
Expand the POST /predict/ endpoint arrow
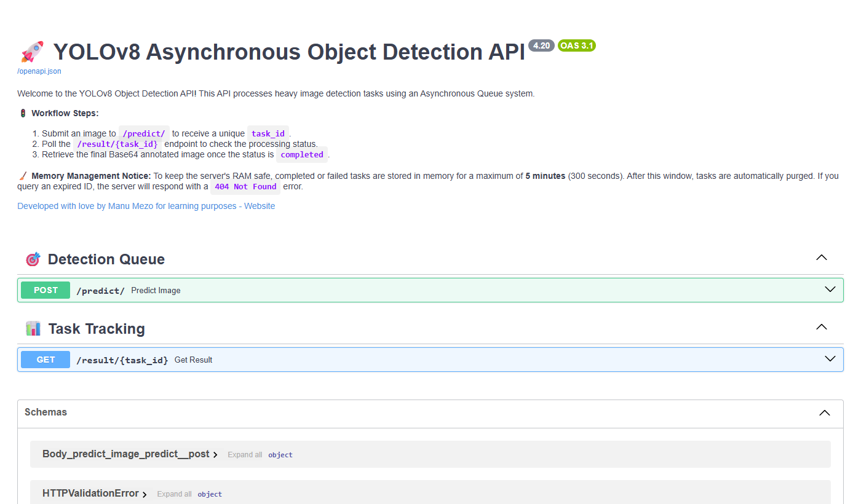830,289
